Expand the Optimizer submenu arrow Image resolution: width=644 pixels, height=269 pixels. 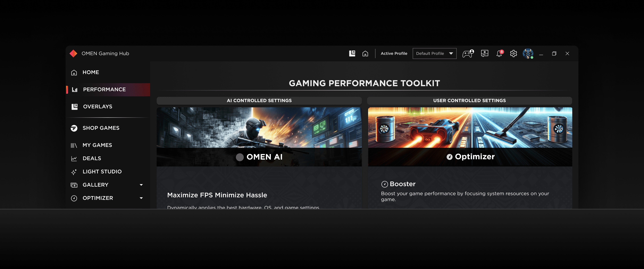pos(141,198)
